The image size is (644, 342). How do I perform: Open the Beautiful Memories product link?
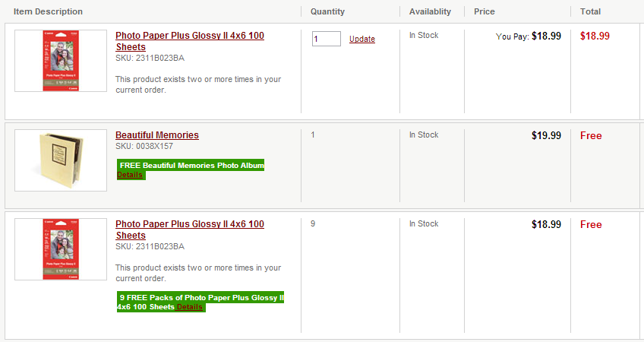click(157, 135)
